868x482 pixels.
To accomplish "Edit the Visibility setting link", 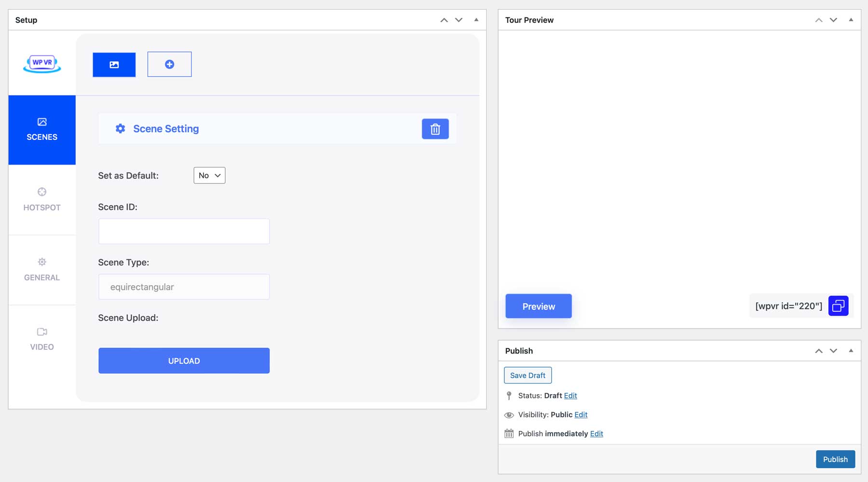I will point(581,415).
